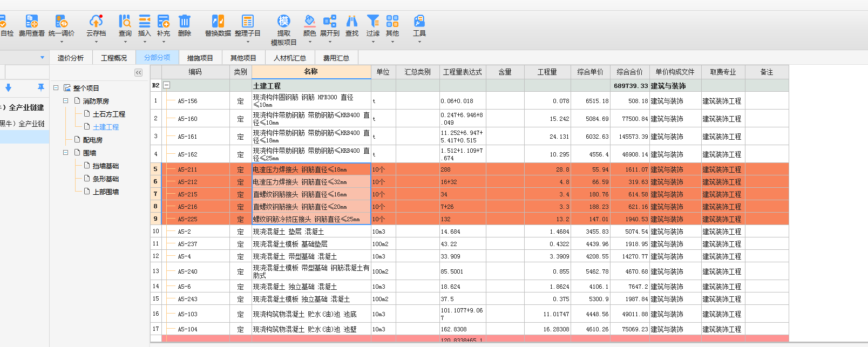Click the 统一调价 price adjust icon
Screen dimensions: 868x347
(x=61, y=22)
